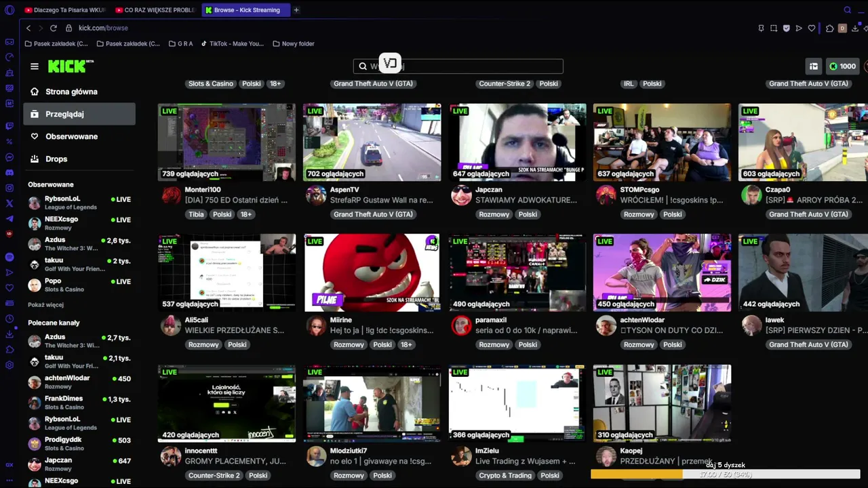Screen dimensions: 868x488
Task: Open STOMPcsgo stream thumbnail
Action: click(662, 142)
